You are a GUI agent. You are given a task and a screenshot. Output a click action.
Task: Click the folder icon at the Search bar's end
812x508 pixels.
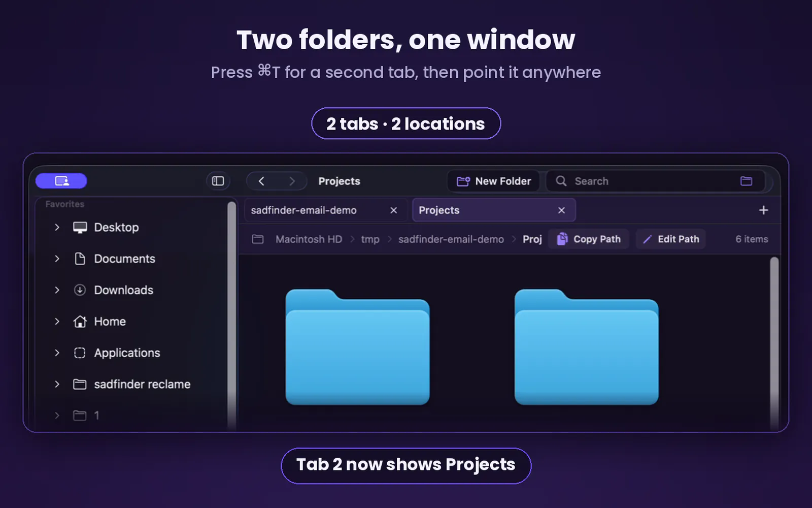click(746, 181)
